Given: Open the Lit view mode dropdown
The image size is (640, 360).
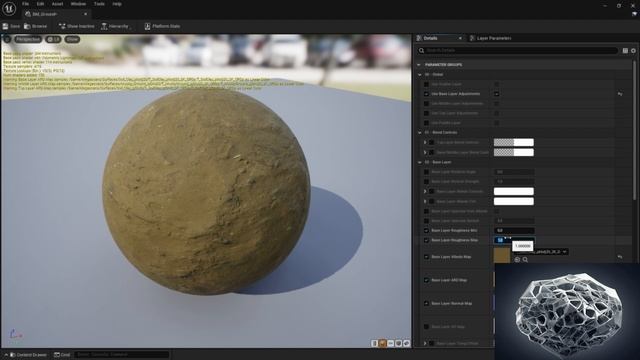Looking at the screenshot, I should 53,39.
